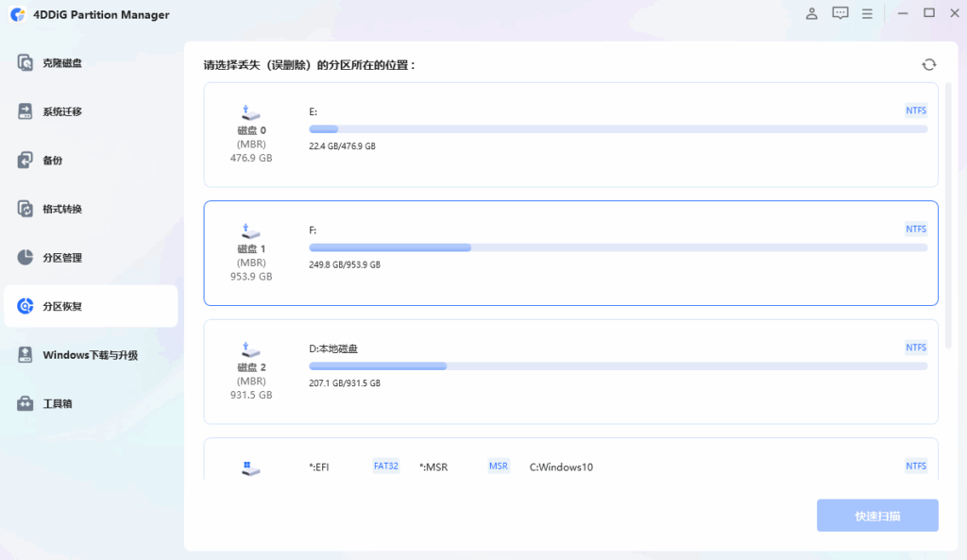Click the 249.8 GB/953.9 GB text
The height and width of the screenshot is (560, 967).
[345, 264]
